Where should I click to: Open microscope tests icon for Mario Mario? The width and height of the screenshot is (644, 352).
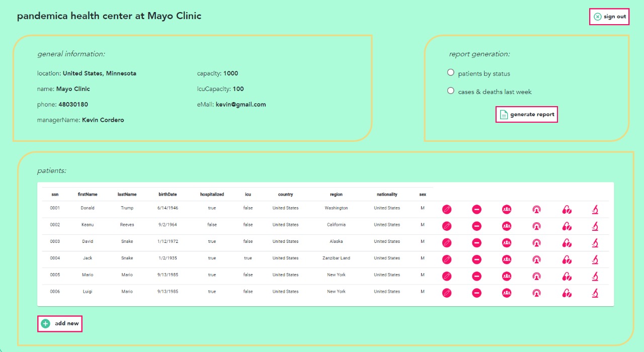point(595,276)
